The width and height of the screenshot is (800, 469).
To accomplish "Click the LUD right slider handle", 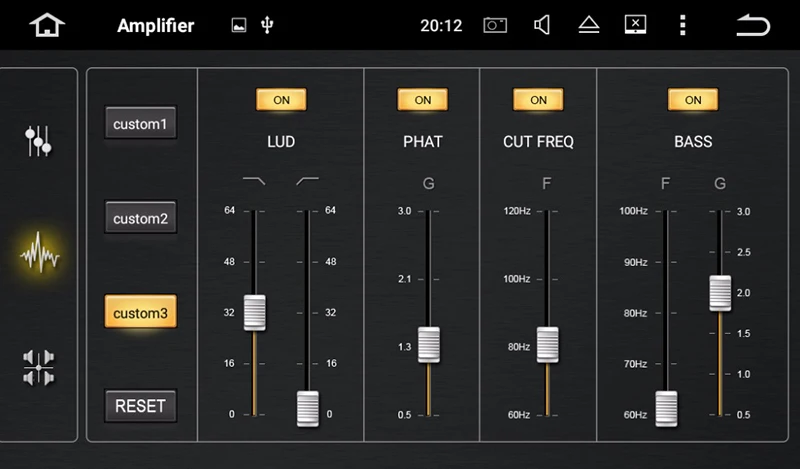I will pyautogui.click(x=308, y=408).
